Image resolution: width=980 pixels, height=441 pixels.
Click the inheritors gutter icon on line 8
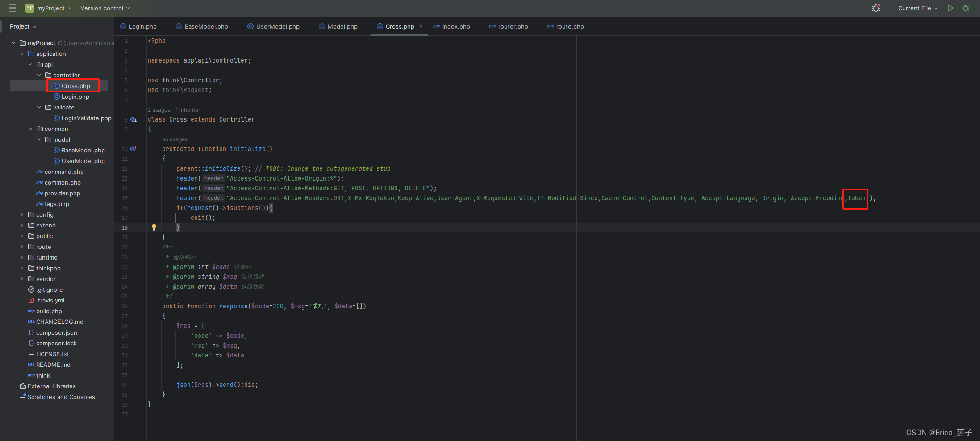coord(133,119)
